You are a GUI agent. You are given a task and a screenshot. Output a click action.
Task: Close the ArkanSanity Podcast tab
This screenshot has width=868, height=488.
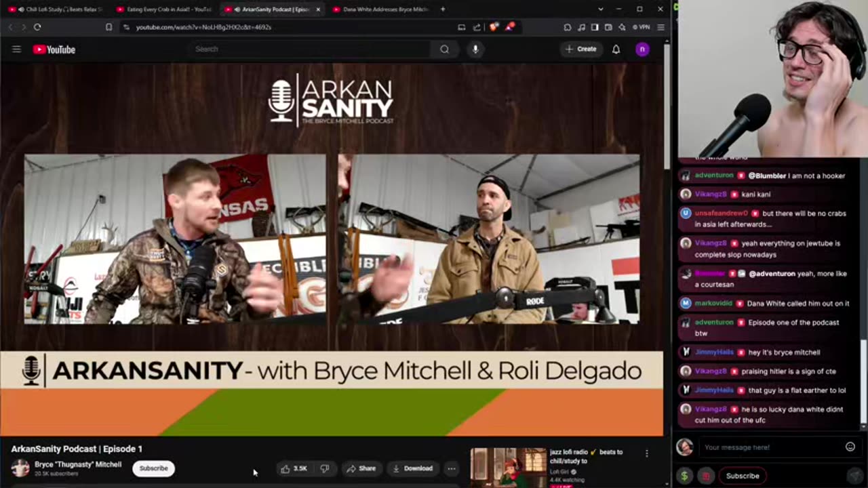tap(318, 9)
